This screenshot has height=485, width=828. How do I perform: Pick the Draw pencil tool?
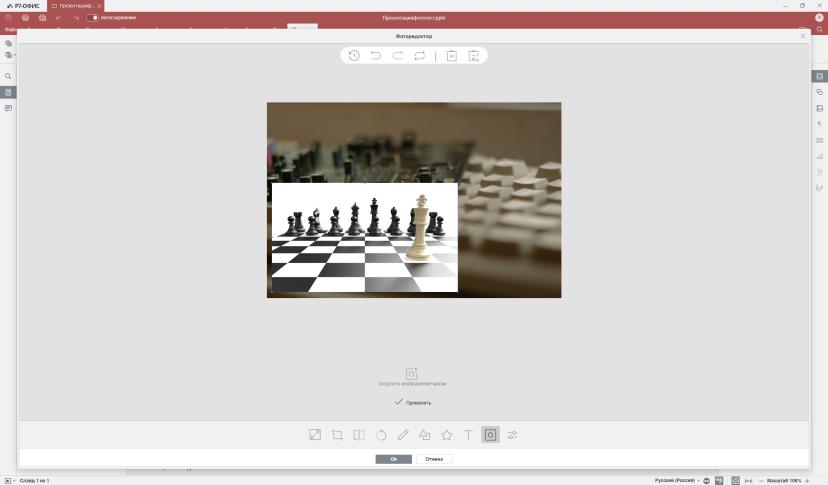[x=403, y=435]
